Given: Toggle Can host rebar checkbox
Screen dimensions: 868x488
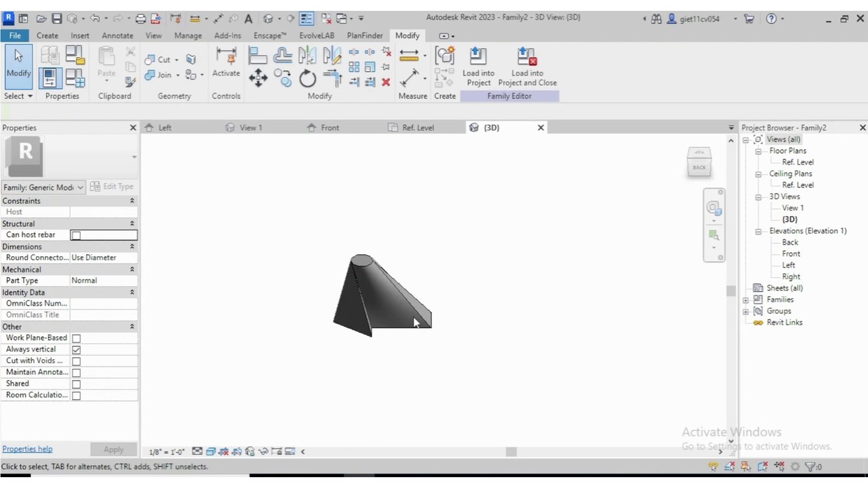Looking at the screenshot, I should coord(76,235).
